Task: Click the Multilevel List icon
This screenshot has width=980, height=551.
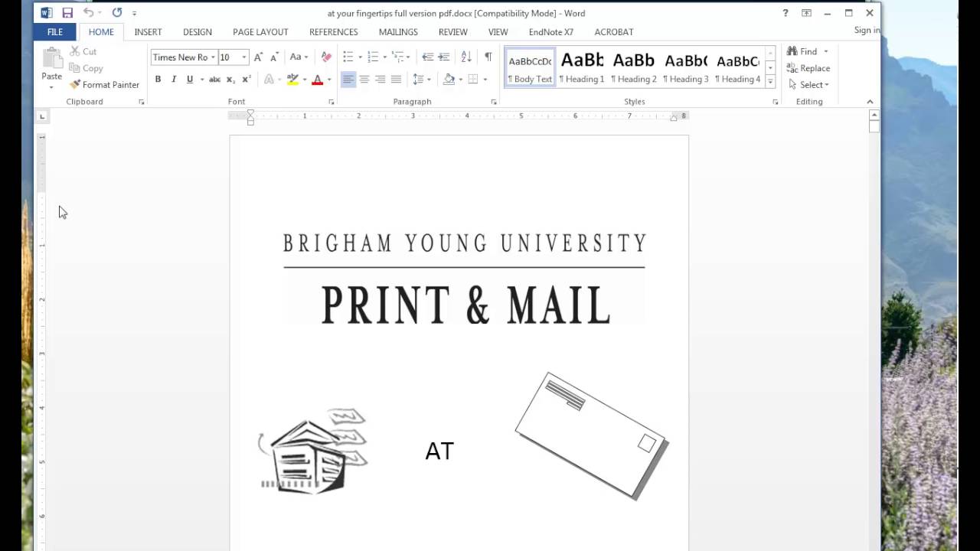Action: pyautogui.click(x=397, y=57)
